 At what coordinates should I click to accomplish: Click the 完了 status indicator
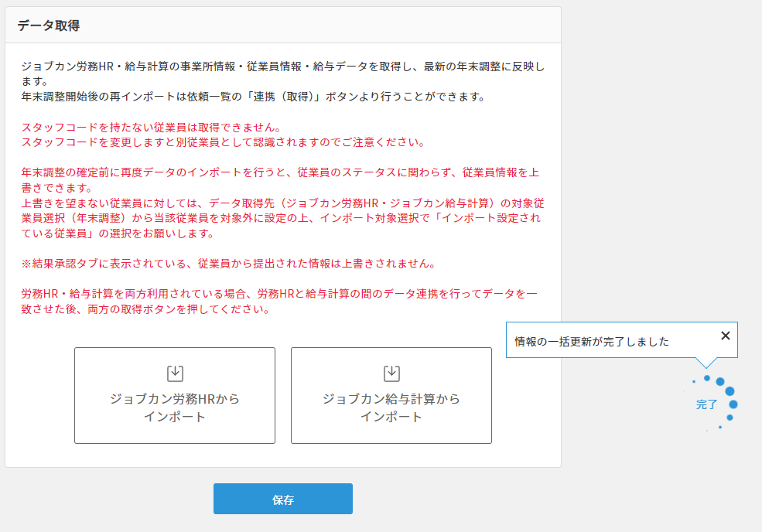point(706,404)
